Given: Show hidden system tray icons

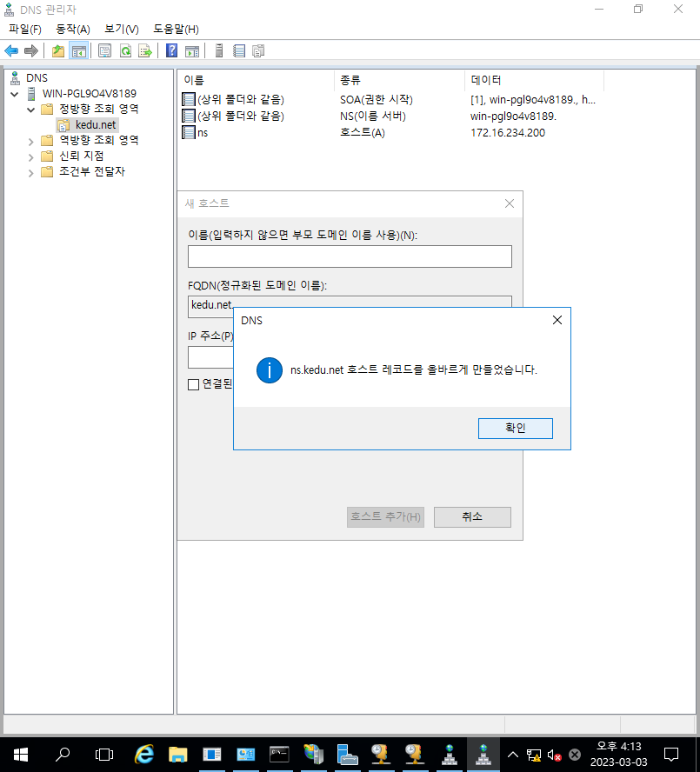Looking at the screenshot, I should (513, 755).
